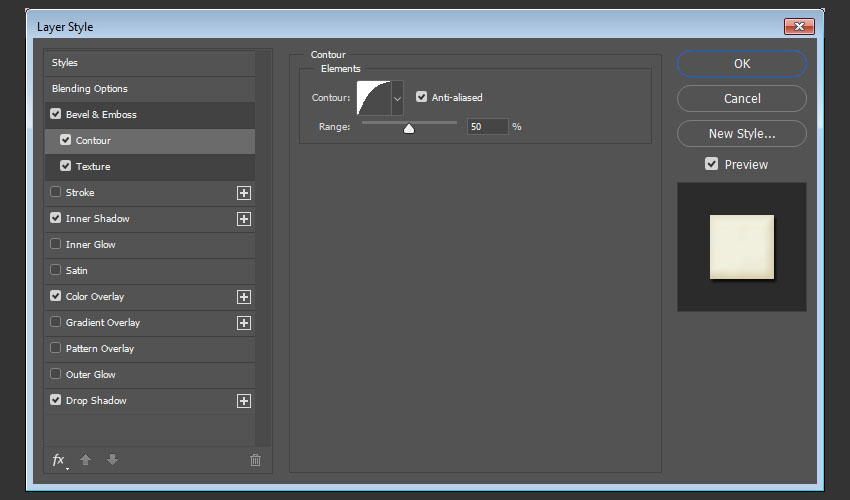Toggle the Preview checkbox
Screen dimensions: 850x500
click(712, 164)
